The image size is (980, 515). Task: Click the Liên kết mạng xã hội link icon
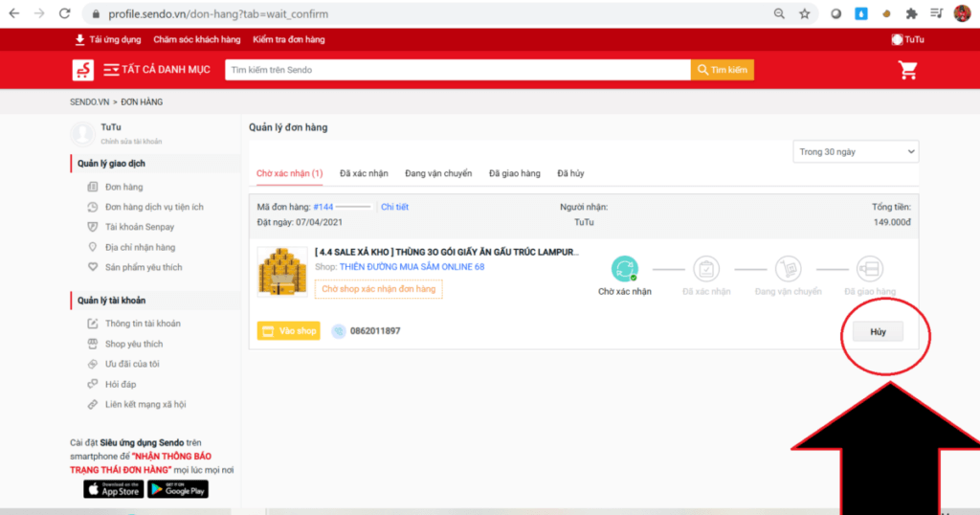coord(93,404)
